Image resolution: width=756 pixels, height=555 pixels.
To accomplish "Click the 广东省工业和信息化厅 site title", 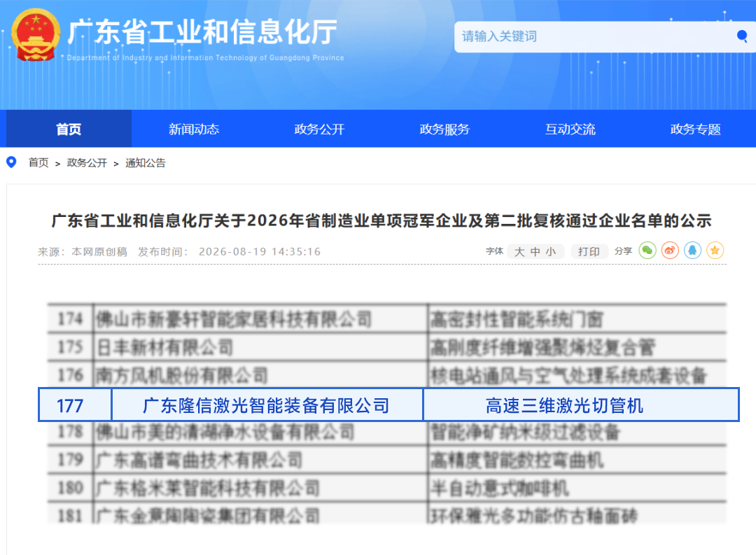I will (202, 31).
